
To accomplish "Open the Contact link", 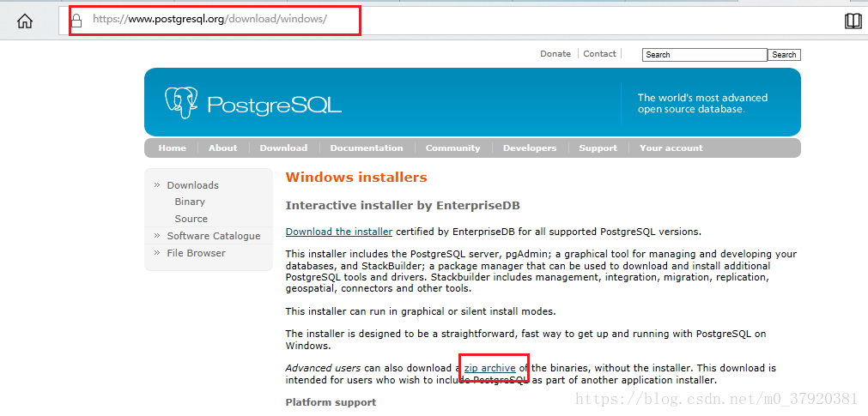I will click(599, 54).
